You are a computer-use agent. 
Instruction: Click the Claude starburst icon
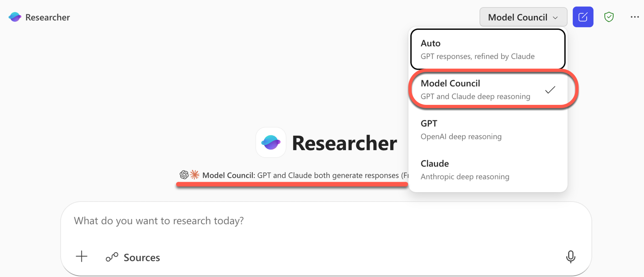(195, 175)
